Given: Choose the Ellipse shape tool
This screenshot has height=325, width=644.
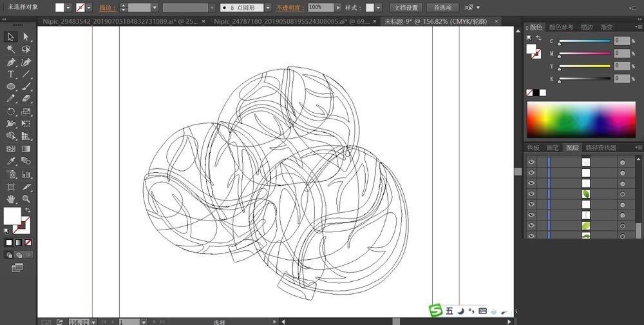Looking at the screenshot, I should (x=11, y=86).
